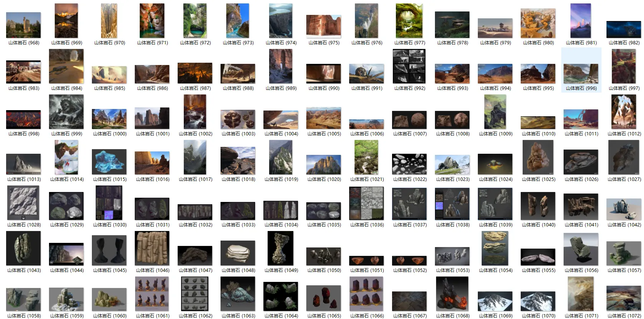This screenshot has width=644, height=319.
Task: Click the purple sunset peaks 山体岩石 (981)
Action: pyautogui.click(x=581, y=21)
